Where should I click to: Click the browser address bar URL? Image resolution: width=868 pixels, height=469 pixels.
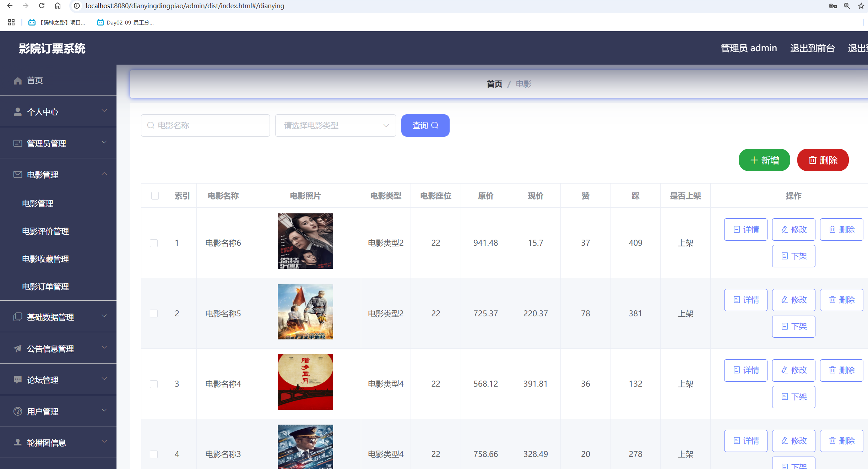[185, 6]
